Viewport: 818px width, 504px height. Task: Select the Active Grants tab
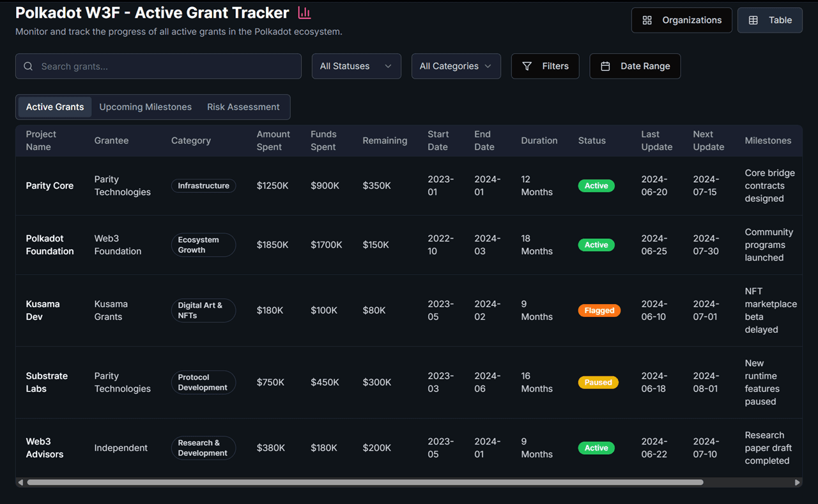(55, 107)
